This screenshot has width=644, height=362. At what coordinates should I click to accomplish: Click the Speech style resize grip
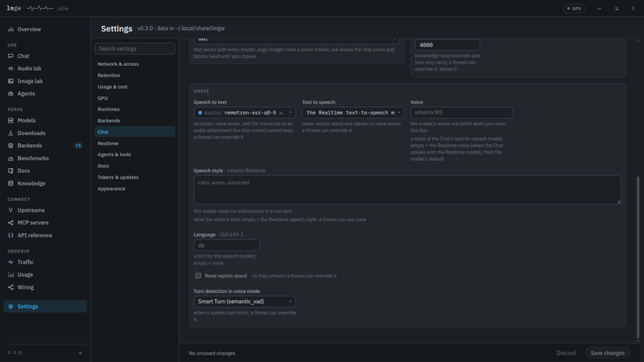pos(618,202)
